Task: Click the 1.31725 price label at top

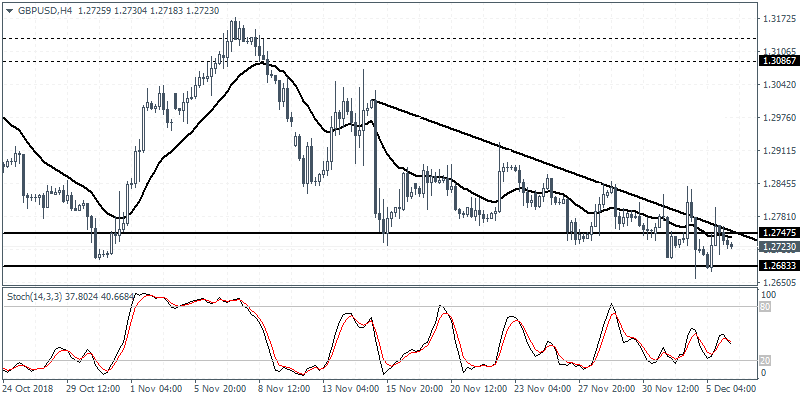Action: [x=778, y=19]
